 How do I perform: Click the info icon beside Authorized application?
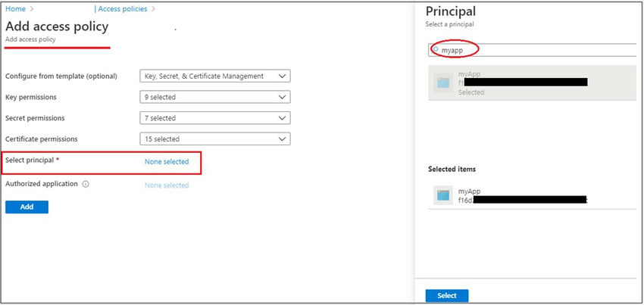(x=86, y=184)
